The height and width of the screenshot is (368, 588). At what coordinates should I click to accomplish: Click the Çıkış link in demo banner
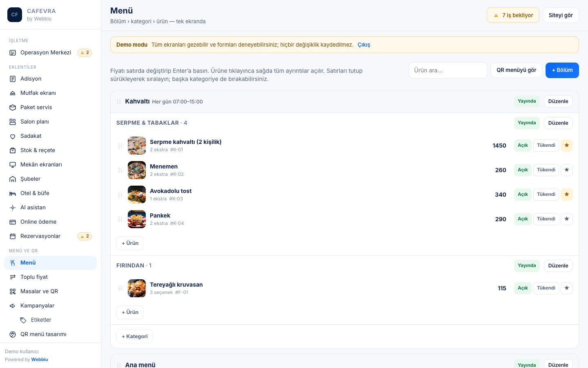tap(364, 45)
